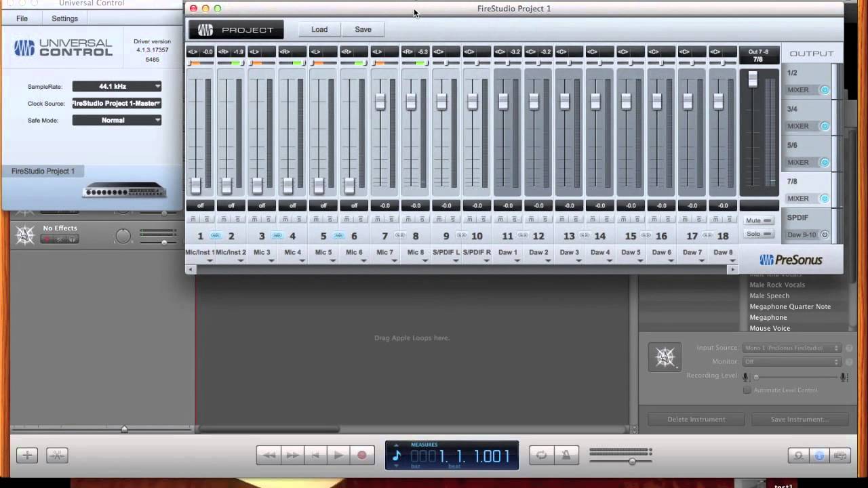The width and height of the screenshot is (868, 488).
Task: Click GarageBand's red record button
Action: [x=361, y=455]
